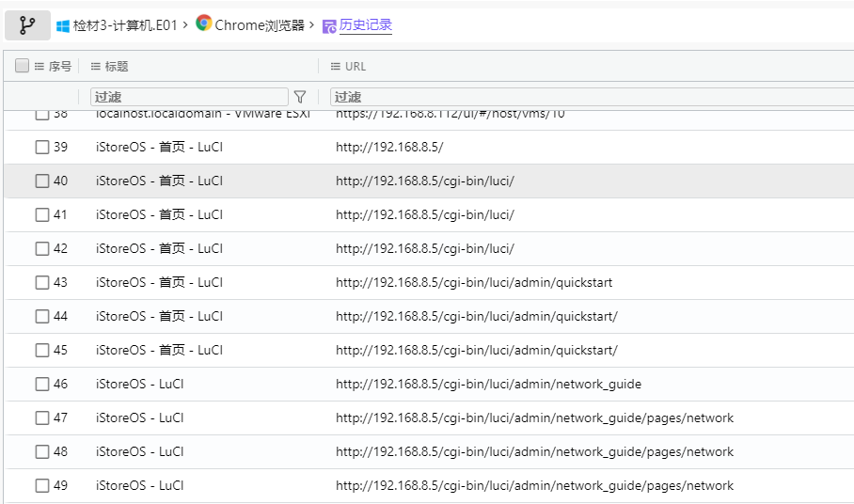Viewport: 854px width, 504px height.
Task: Check the checkbox for row 39
Action: [42, 147]
